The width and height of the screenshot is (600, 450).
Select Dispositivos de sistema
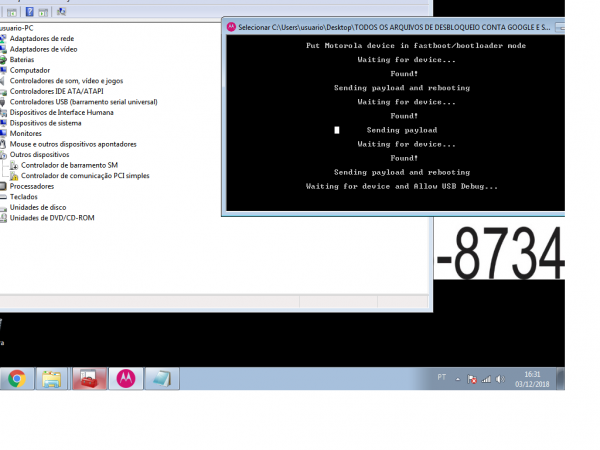[46, 123]
